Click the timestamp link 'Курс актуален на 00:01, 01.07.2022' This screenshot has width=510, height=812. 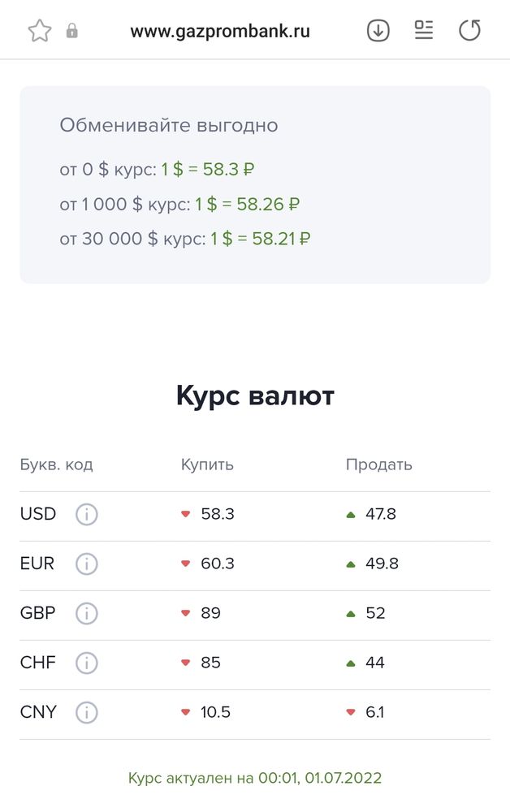coord(255,776)
